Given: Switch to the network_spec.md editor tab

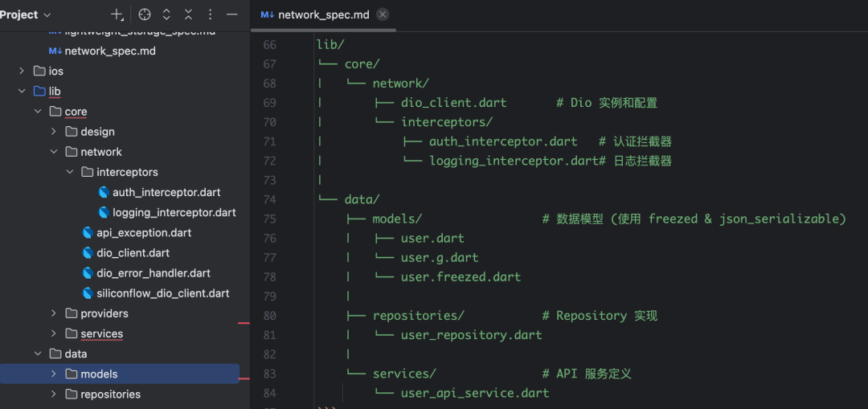Looking at the screenshot, I should [323, 15].
